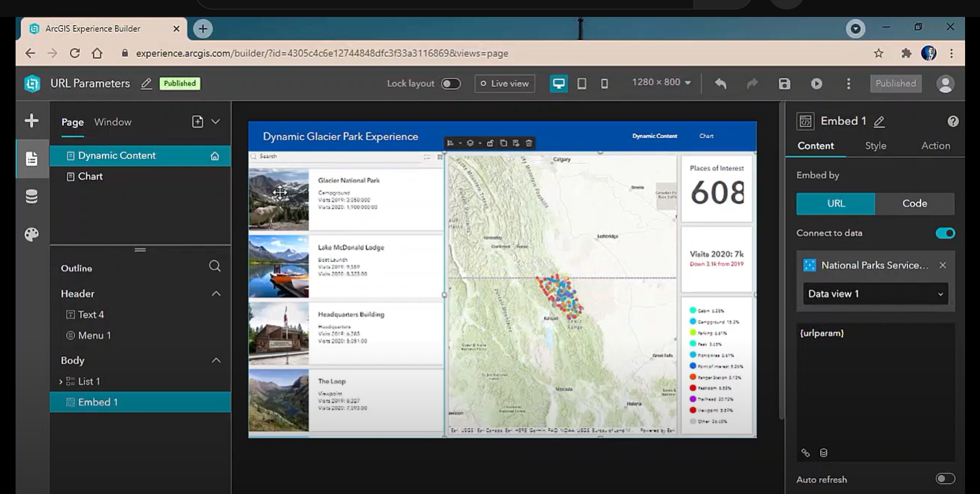Add a new page icon
980x494 pixels.
coord(197,122)
